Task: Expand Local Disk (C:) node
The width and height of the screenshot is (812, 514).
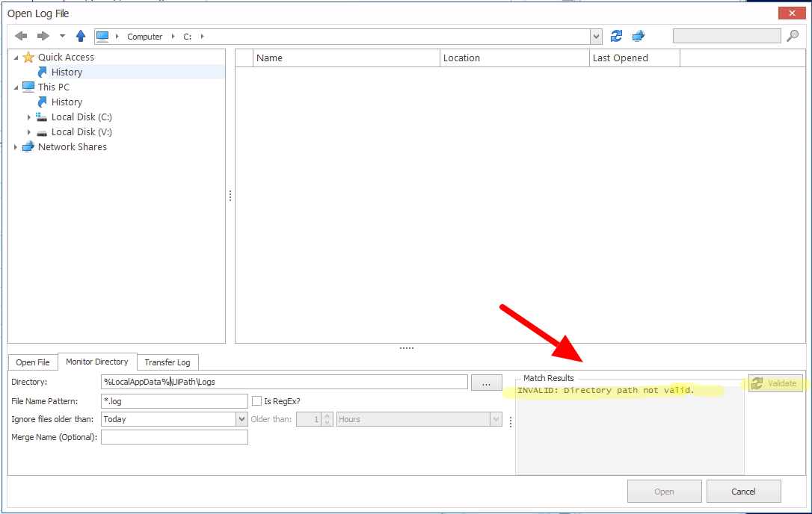Action: click(29, 117)
